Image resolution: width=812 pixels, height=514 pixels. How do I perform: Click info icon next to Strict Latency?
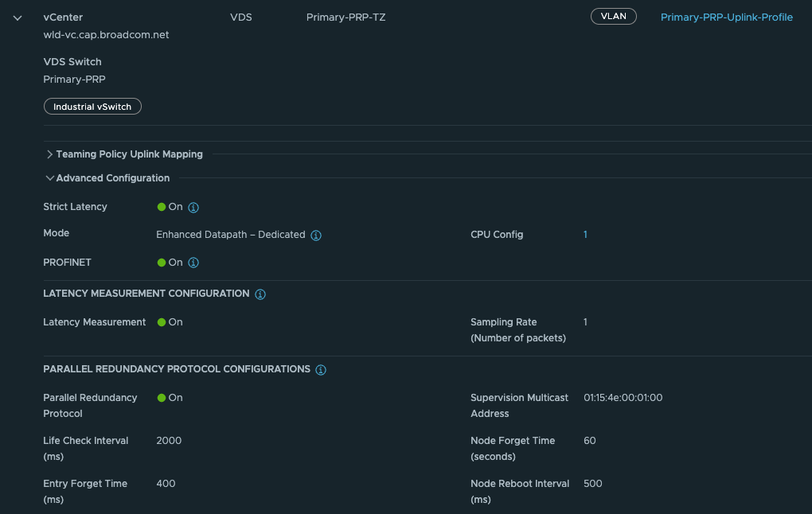[x=193, y=208]
